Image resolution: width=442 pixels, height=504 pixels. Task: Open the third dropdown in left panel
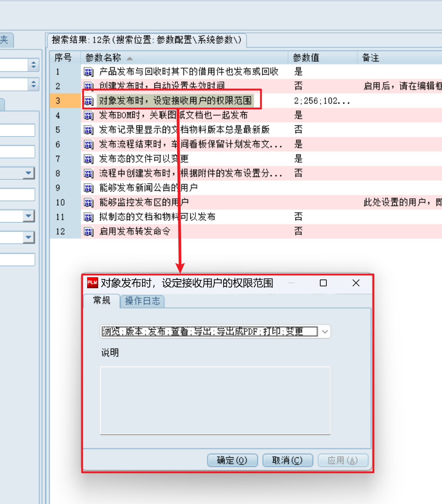[x=28, y=237]
